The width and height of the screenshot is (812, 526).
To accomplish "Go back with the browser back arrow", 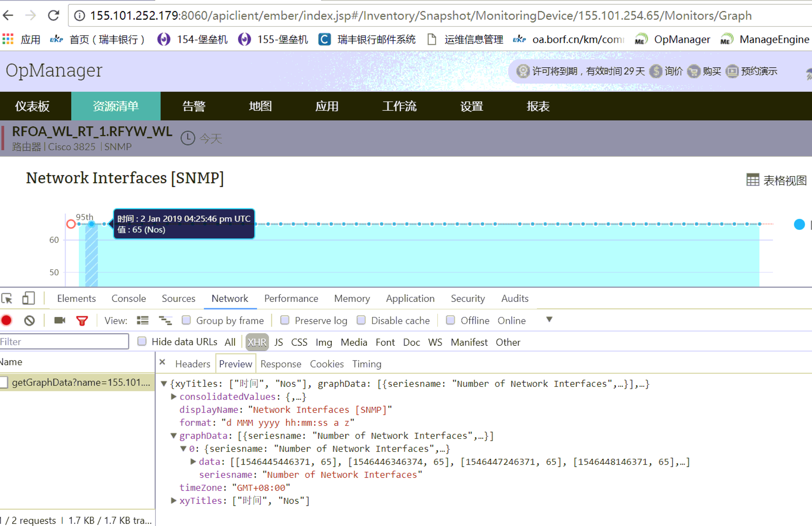I will 8,16.
